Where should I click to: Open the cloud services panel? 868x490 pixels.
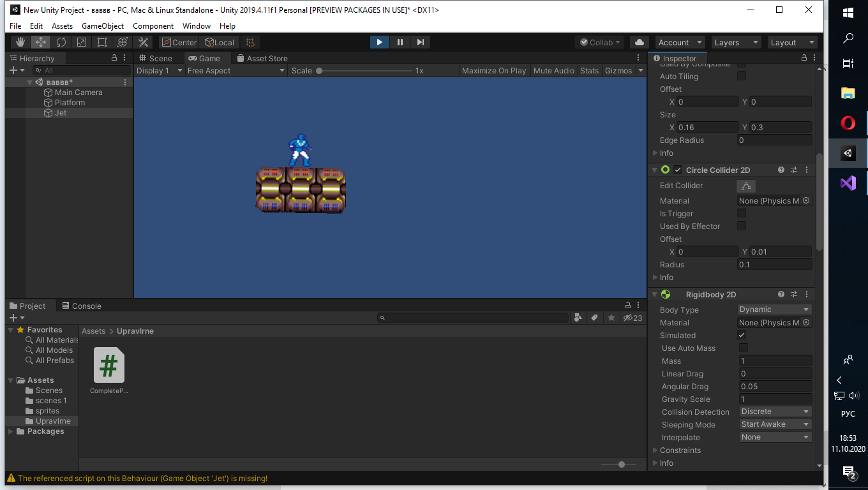click(x=640, y=42)
